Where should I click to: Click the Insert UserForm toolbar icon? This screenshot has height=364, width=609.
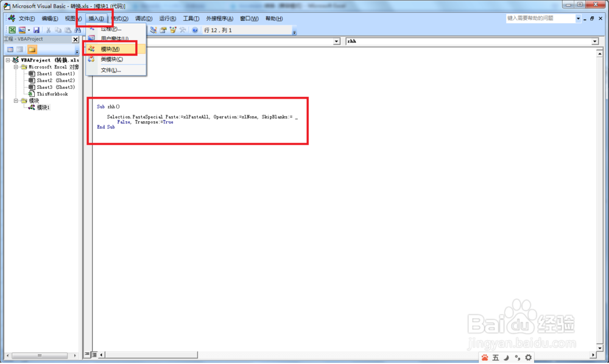pyautogui.click(x=22, y=30)
